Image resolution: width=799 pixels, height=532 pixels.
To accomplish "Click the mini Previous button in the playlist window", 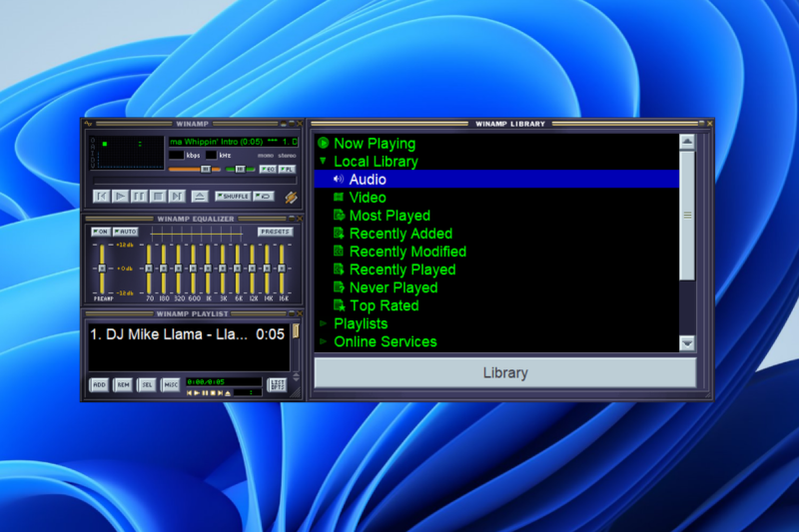I will 190,393.
